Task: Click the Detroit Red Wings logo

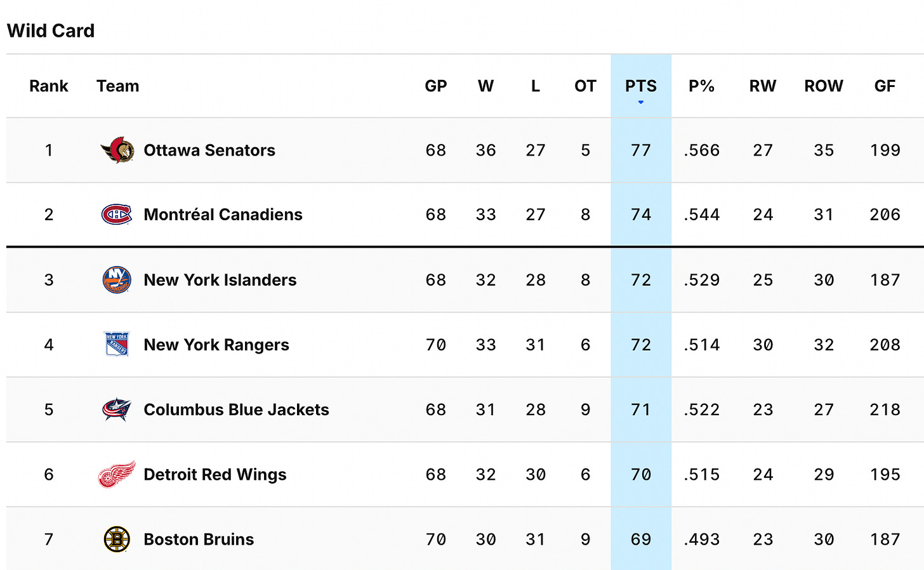Action: [117, 474]
